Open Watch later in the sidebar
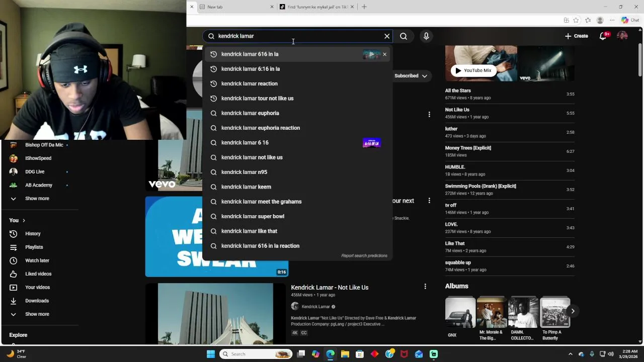This screenshot has height=362, width=644. coord(37,261)
